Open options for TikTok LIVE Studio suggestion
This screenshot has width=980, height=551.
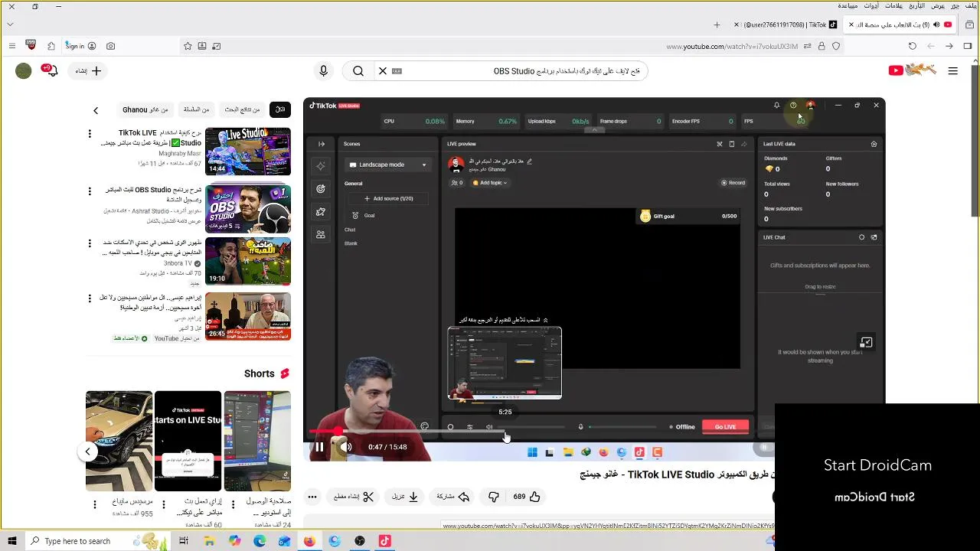click(x=90, y=134)
